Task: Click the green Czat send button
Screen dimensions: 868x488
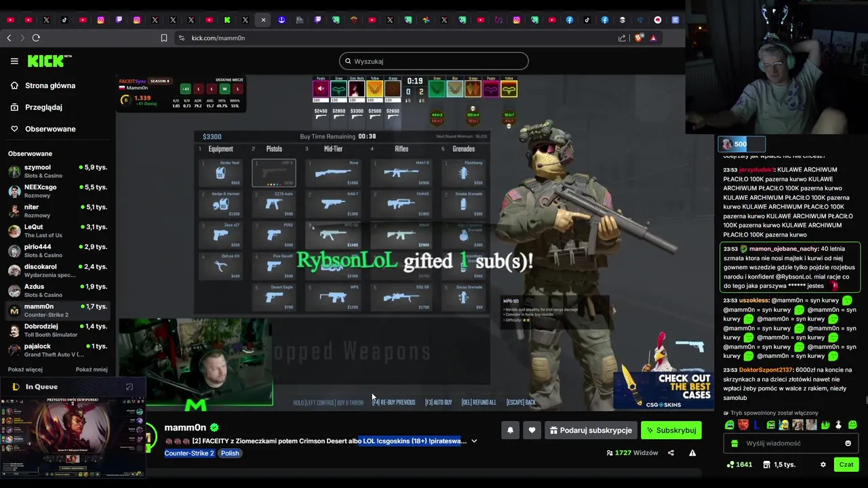Action: (x=846, y=465)
